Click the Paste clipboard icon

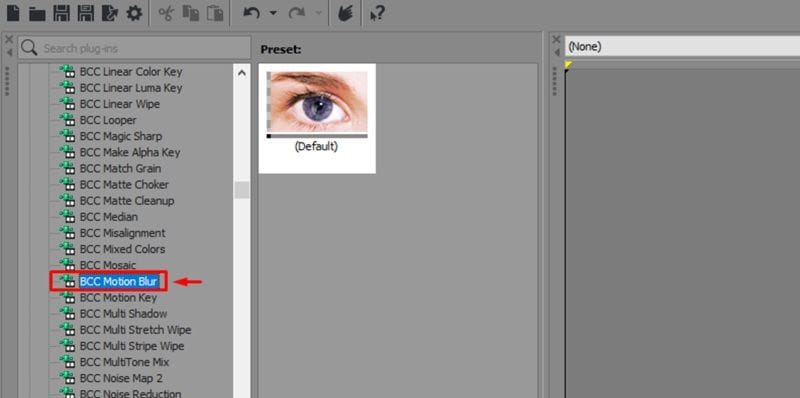pyautogui.click(x=215, y=13)
